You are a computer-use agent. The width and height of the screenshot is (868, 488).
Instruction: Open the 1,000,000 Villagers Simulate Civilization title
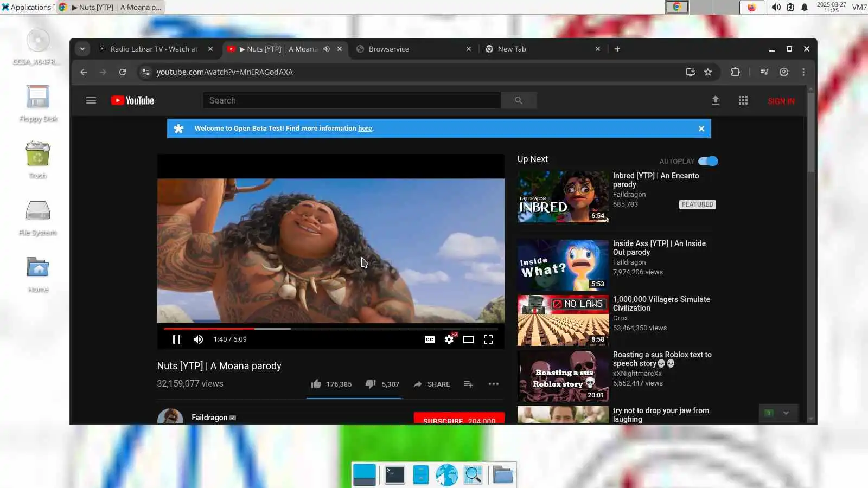point(661,304)
